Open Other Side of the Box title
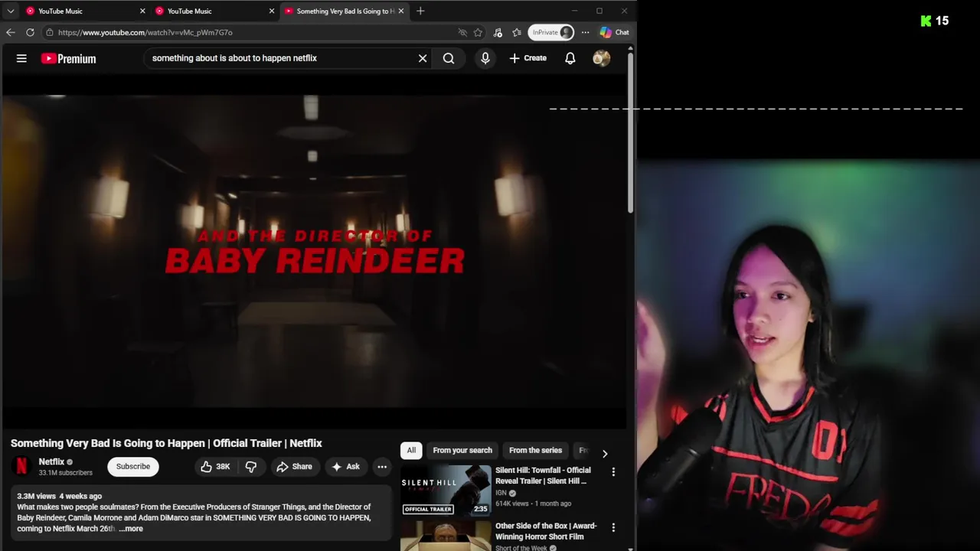The width and height of the screenshot is (980, 551). coord(546,531)
